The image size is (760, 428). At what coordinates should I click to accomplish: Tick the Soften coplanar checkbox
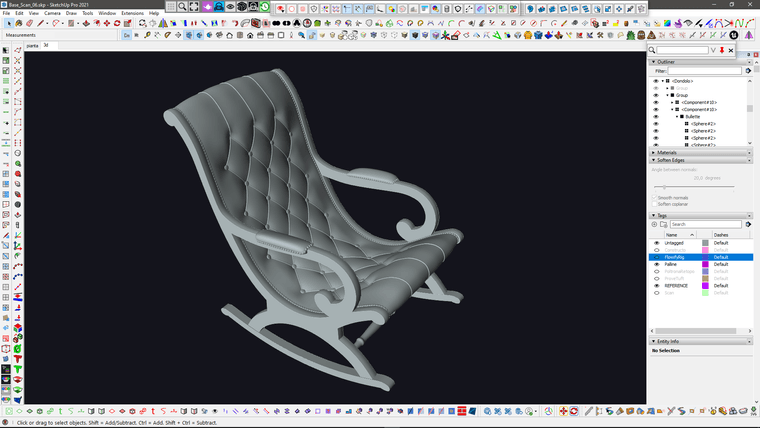655,204
